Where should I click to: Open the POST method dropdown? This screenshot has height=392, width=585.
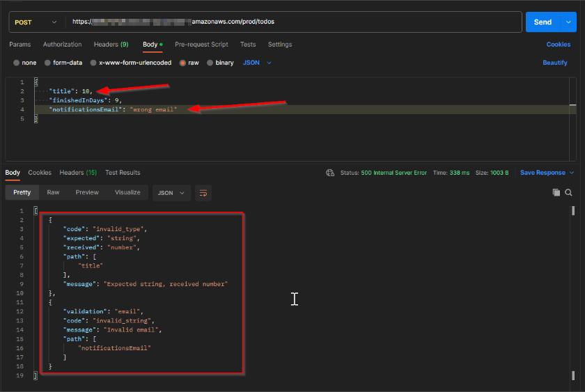pyautogui.click(x=36, y=22)
